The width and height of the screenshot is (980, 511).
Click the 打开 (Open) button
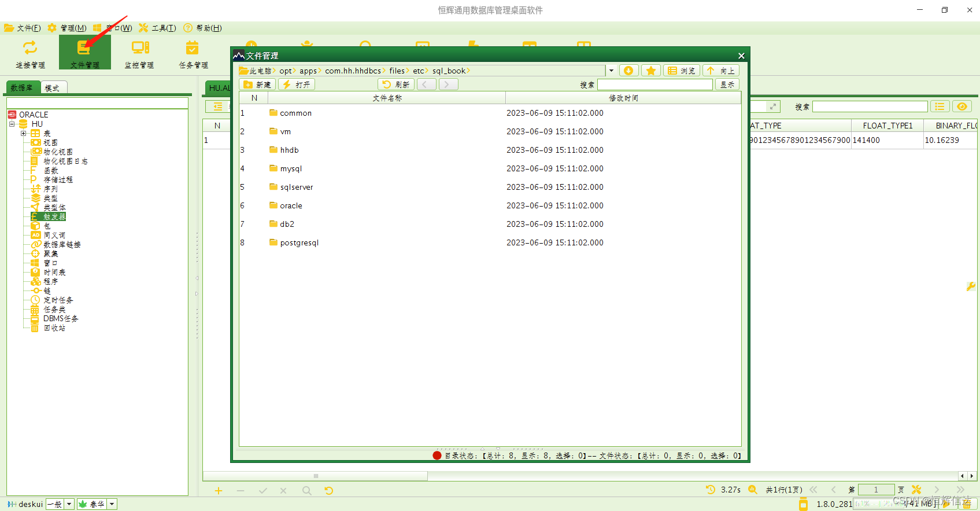297,84
